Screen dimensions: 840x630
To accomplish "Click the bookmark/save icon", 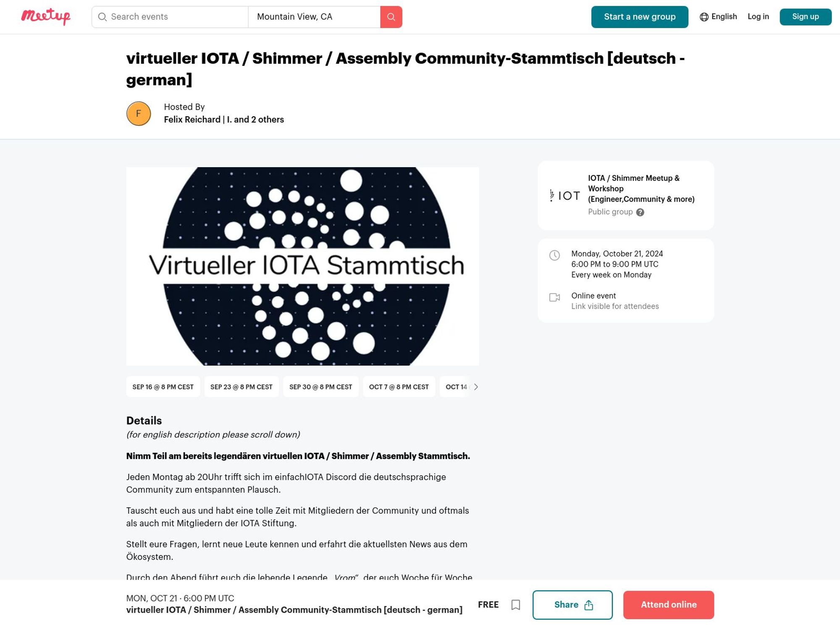I will click(515, 604).
